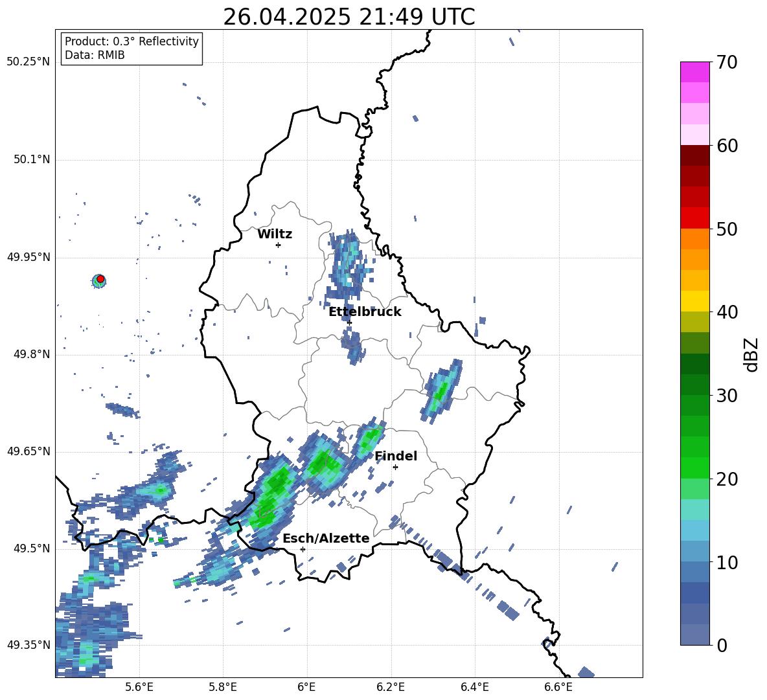This screenshot has width=767, height=700.
Task: Click the colorbar tick value 50
Action: click(727, 229)
